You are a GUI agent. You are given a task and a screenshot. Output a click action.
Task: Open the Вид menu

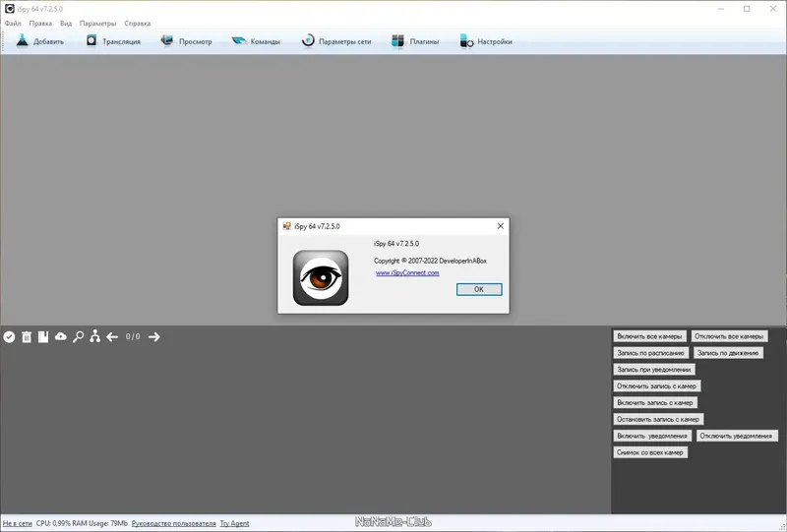(x=66, y=24)
